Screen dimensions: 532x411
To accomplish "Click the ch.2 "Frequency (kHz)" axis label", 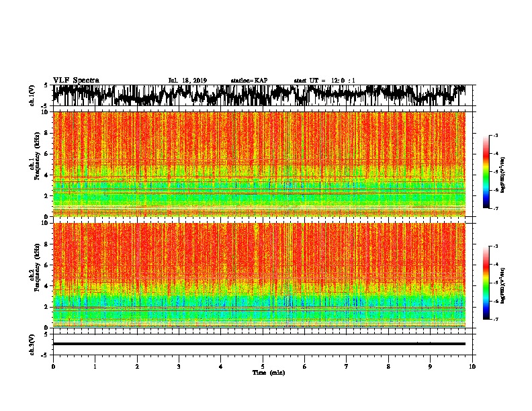I will point(37,267).
